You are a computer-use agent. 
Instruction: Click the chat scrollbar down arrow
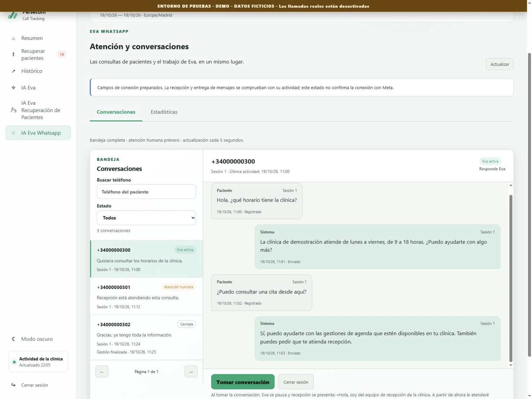(x=511, y=365)
